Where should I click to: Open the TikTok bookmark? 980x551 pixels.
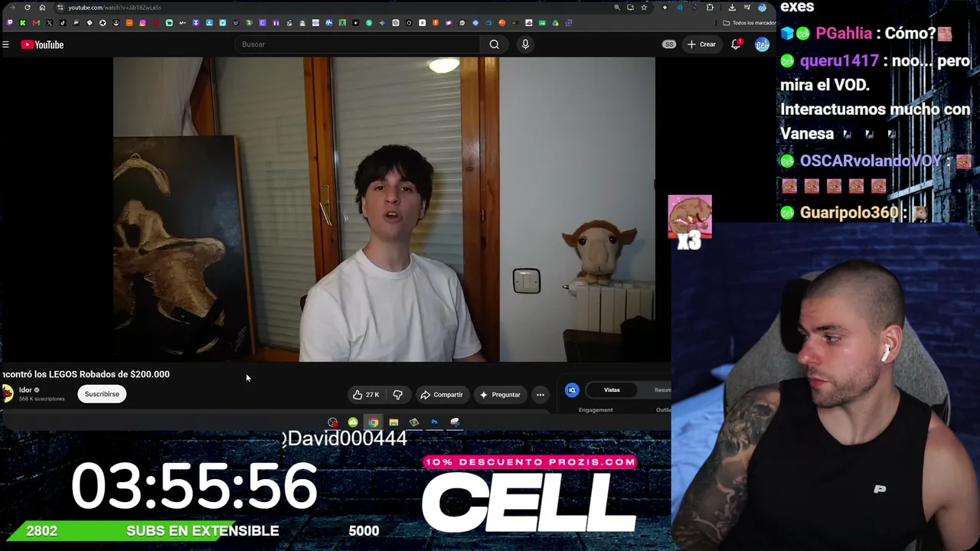click(x=63, y=23)
